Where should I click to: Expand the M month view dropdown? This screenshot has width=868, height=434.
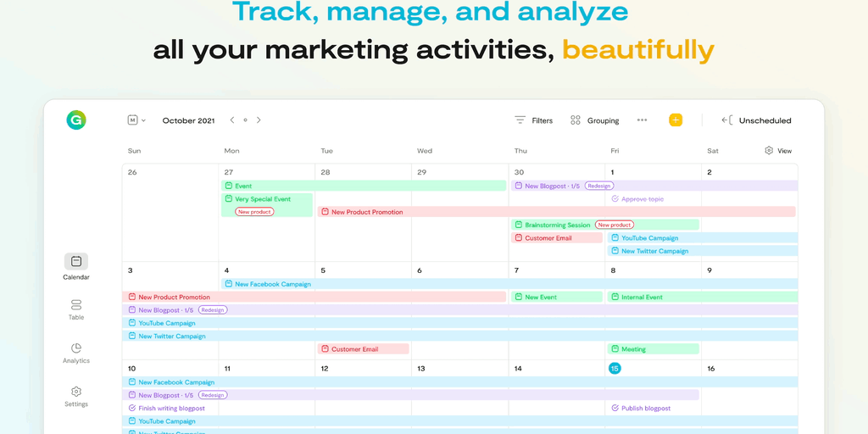(x=136, y=120)
